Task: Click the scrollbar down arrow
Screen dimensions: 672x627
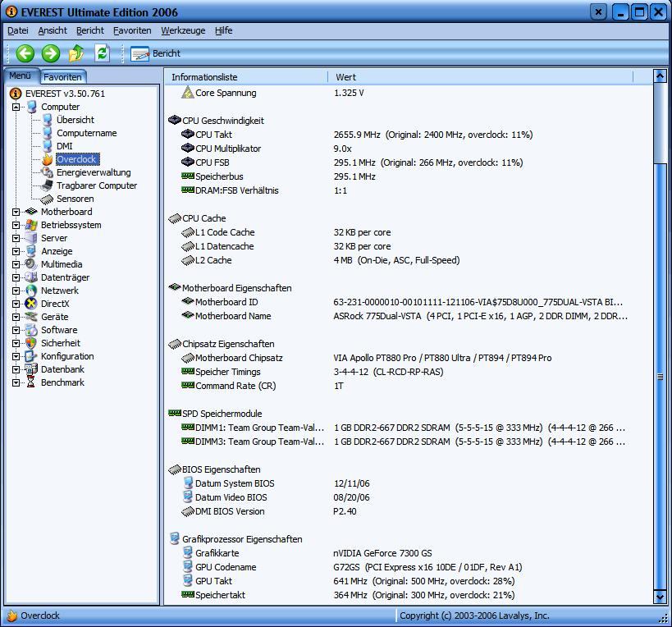Action: 660,597
